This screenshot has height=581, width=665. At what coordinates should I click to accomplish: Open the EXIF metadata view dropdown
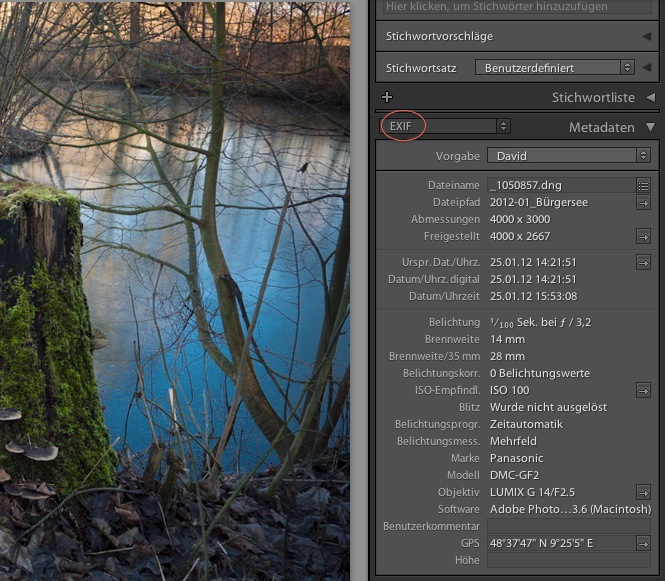pyautogui.click(x=445, y=126)
